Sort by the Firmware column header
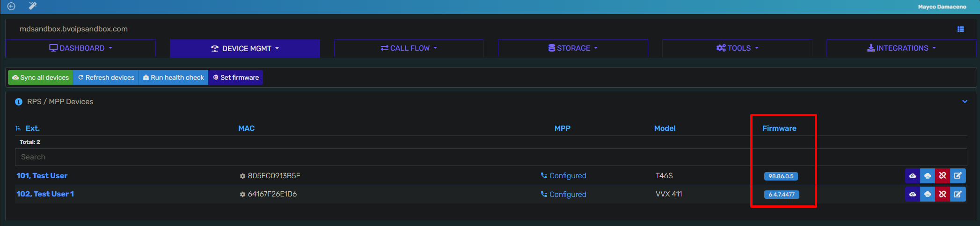The width and height of the screenshot is (980, 226). [779, 128]
